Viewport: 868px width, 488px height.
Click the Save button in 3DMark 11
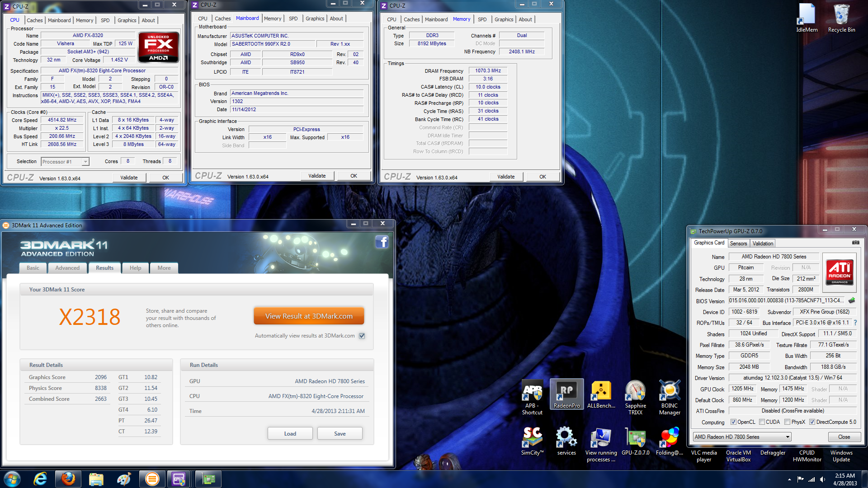coord(340,434)
